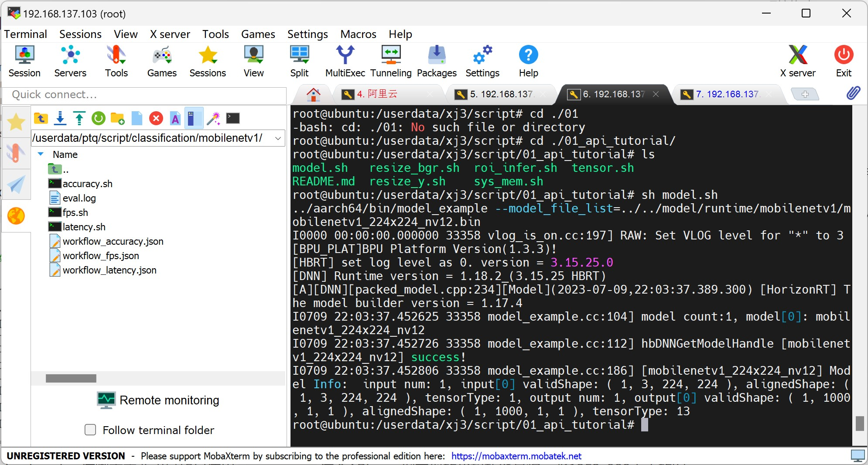Click the terminal vertical scrollbar thumb
Image resolution: width=868 pixels, height=465 pixels.
click(x=860, y=423)
